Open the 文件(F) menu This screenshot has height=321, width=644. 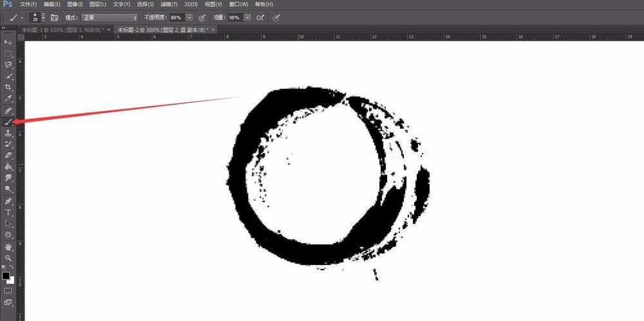click(28, 5)
